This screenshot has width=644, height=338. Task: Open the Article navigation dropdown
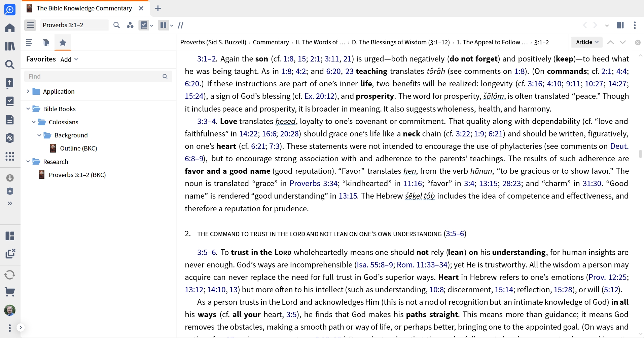point(587,42)
